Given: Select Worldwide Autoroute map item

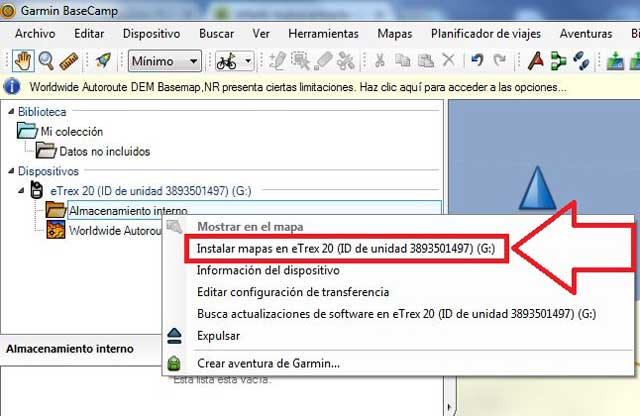Looking at the screenshot, I should point(115,231).
